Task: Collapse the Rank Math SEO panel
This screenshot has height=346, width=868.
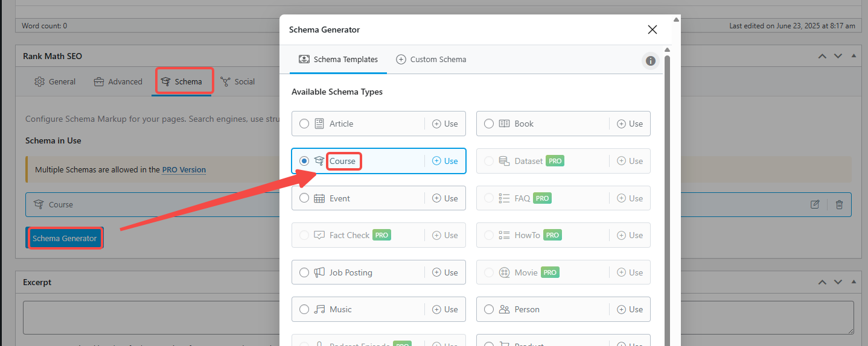Action: (854, 56)
